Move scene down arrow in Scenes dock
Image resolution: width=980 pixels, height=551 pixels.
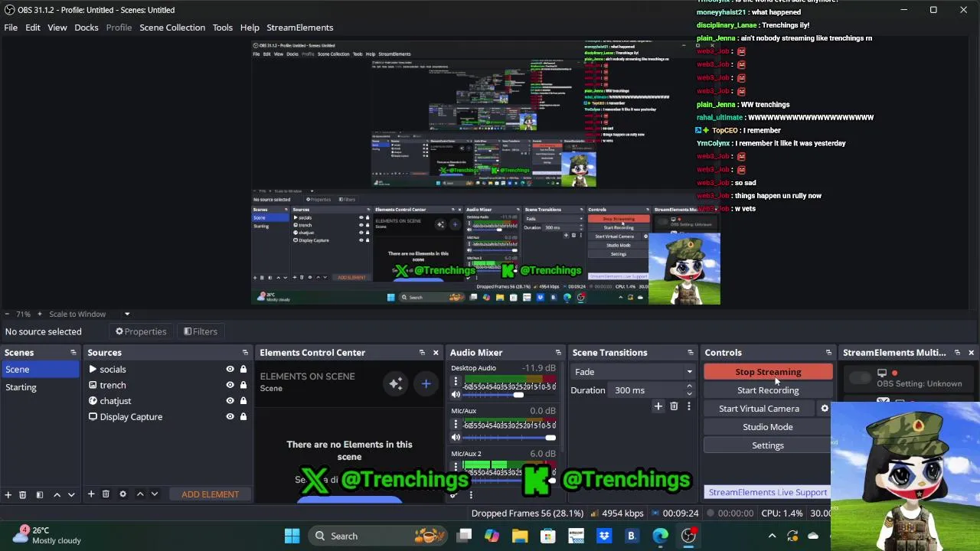pyautogui.click(x=71, y=494)
